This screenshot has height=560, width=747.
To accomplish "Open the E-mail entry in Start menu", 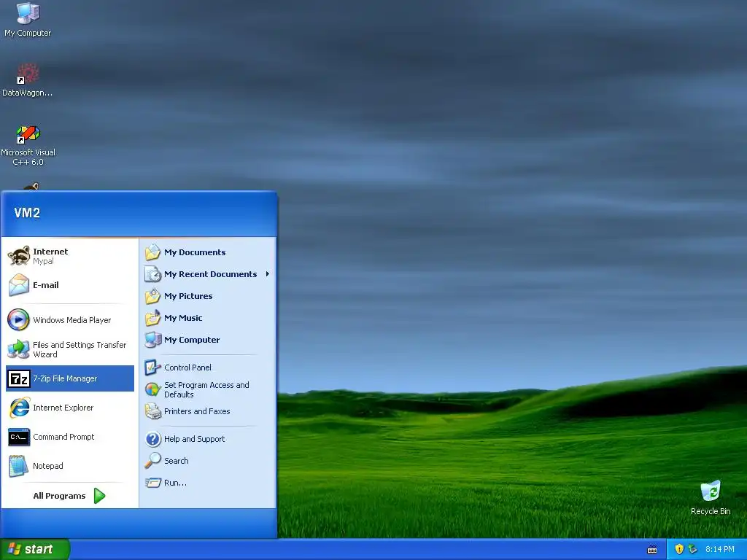I will tap(69, 285).
